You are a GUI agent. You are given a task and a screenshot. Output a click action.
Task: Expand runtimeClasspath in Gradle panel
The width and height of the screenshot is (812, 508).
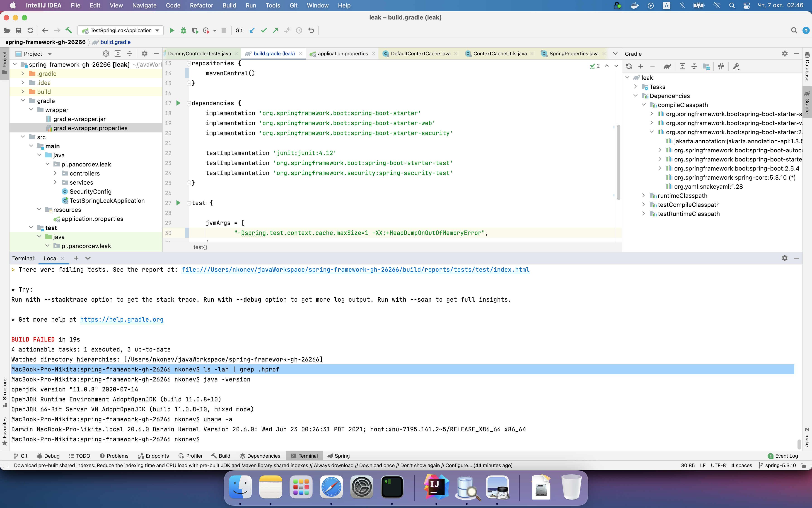tap(643, 195)
